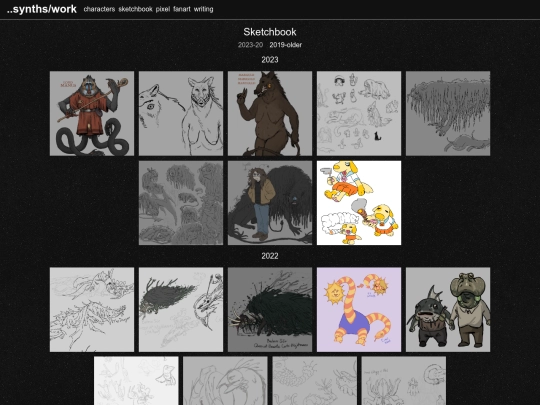Click the 2023 year heading
The width and height of the screenshot is (540, 405).
pos(270,60)
